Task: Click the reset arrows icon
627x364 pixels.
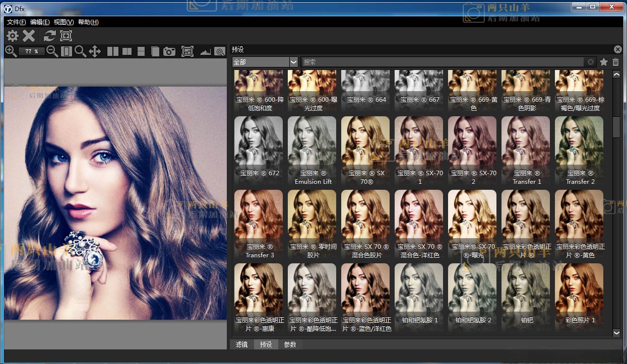Action: [49, 36]
